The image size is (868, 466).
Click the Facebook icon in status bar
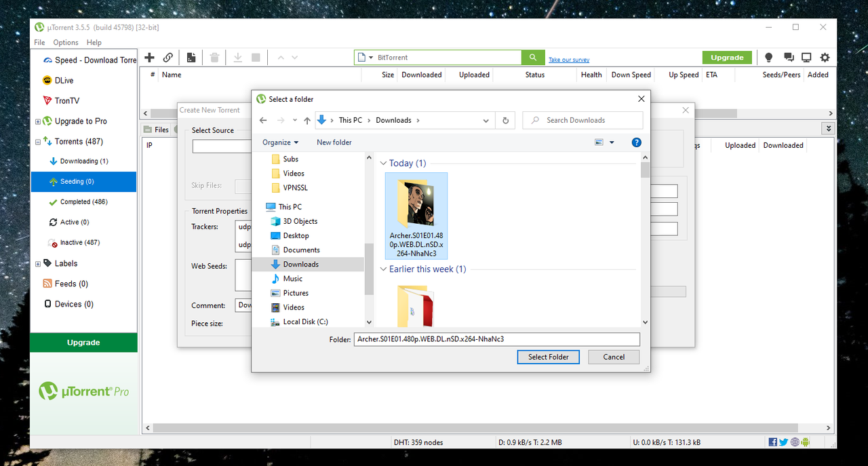coord(773,442)
